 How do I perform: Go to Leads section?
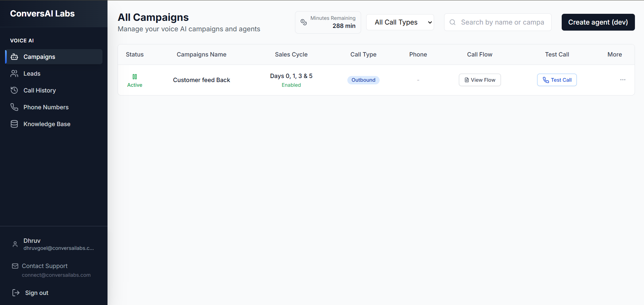tap(54, 74)
